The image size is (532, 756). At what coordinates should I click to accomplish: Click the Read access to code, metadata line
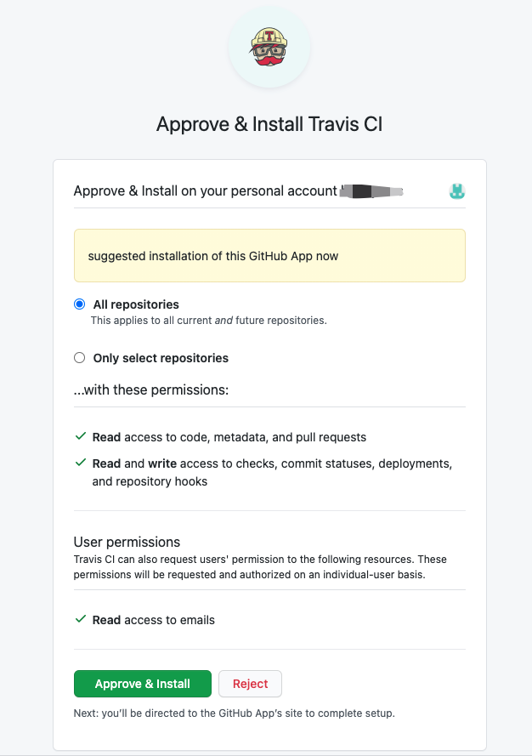[229, 437]
